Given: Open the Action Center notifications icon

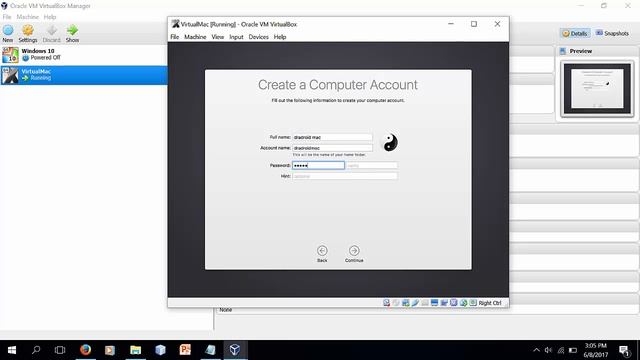Looking at the screenshot, I should click(x=624, y=350).
